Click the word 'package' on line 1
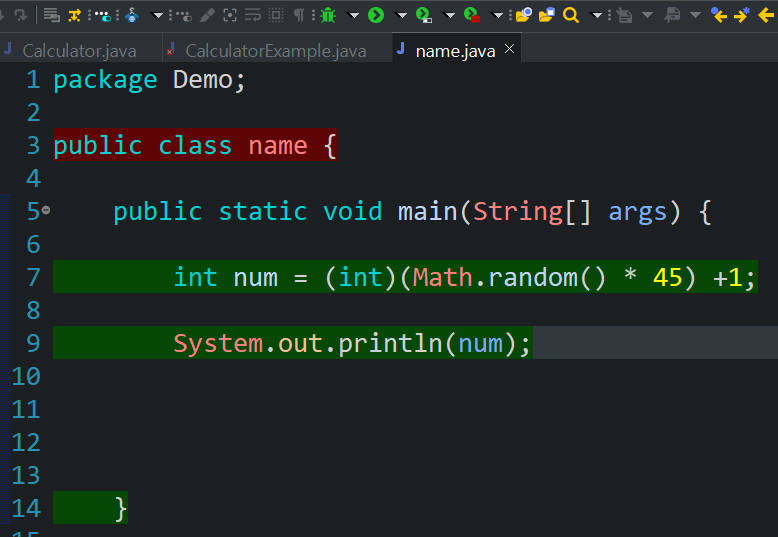 [105, 80]
